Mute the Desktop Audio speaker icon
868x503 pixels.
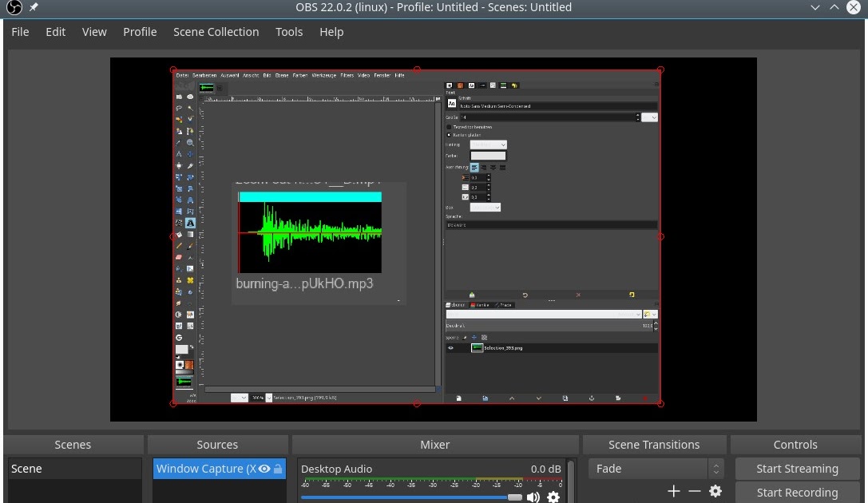tap(533, 497)
